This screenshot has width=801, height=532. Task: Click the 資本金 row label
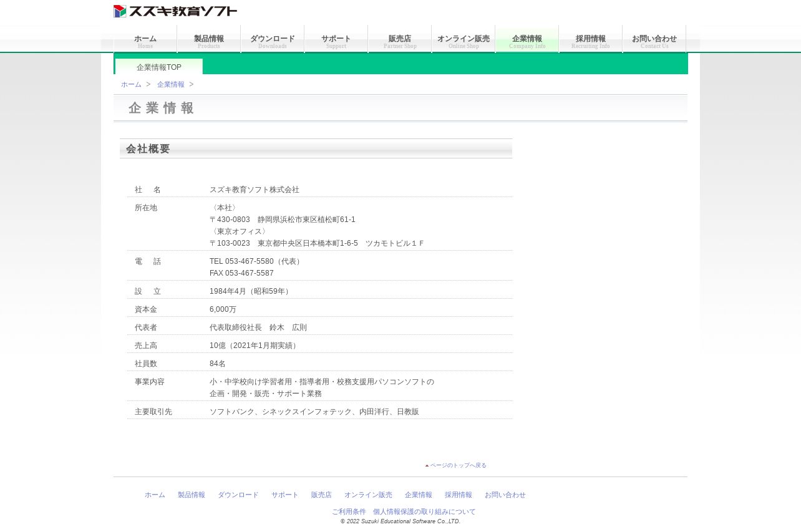146,309
